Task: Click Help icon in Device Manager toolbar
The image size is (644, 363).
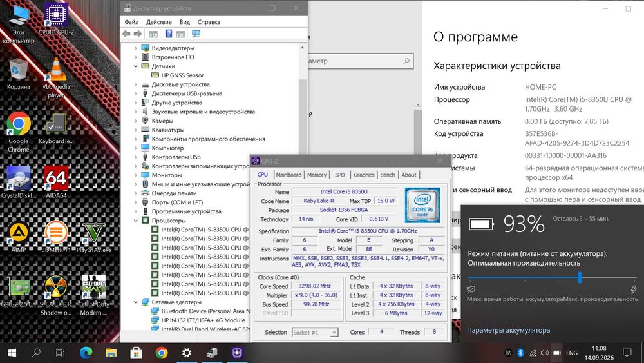Action: [x=169, y=34]
